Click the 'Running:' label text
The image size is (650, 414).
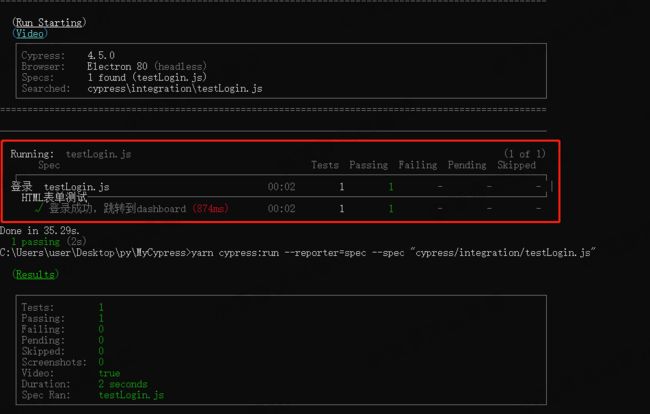point(32,154)
